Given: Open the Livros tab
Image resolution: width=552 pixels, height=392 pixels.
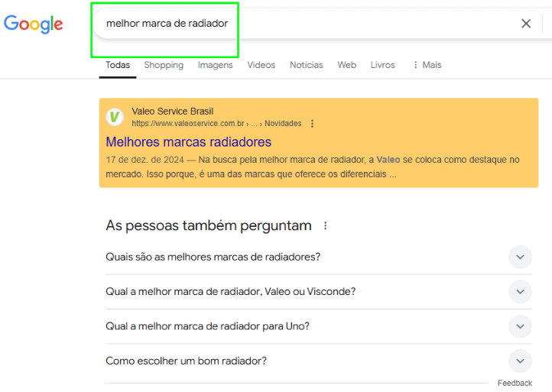Looking at the screenshot, I should (x=383, y=65).
